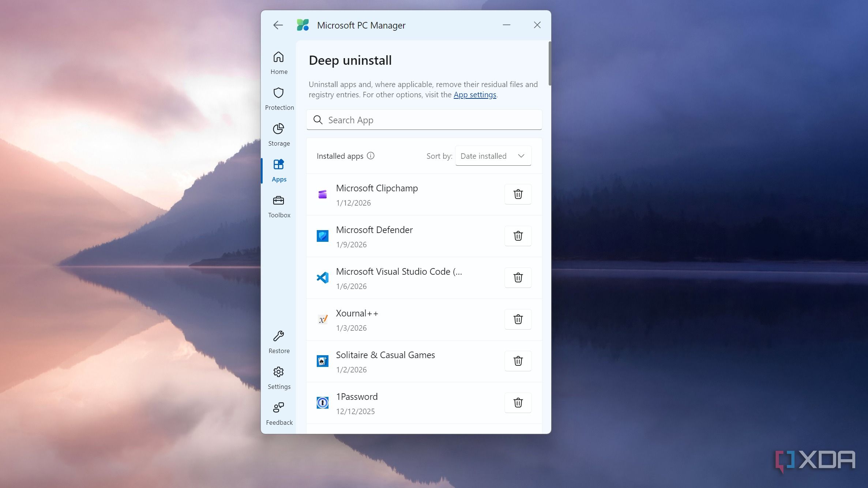Uninstall Microsoft Clipchamp with trash icon
868x488 pixels.
[x=518, y=194]
